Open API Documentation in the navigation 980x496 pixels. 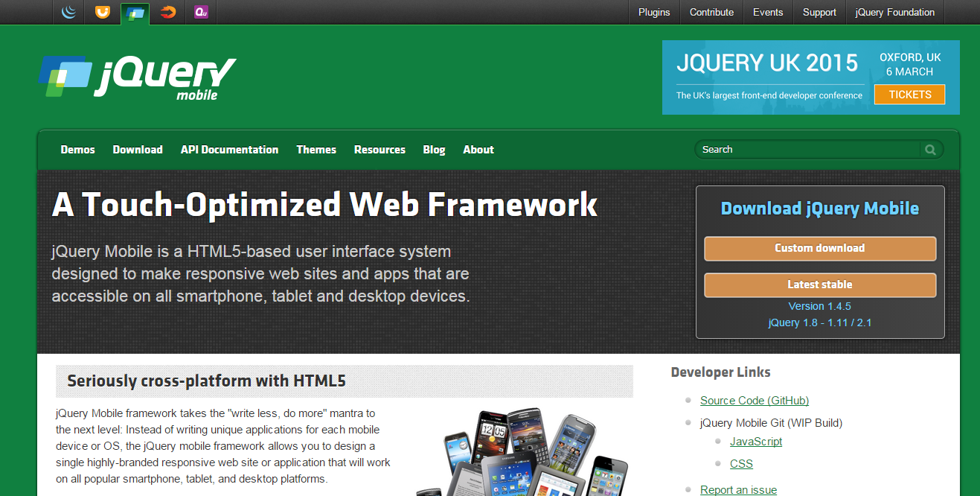point(229,150)
